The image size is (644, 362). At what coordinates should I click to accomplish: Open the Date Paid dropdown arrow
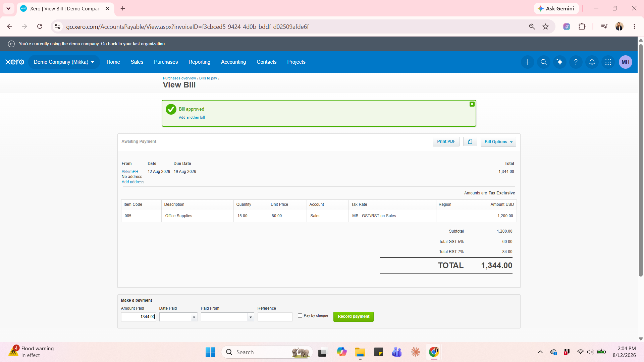click(x=194, y=317)
